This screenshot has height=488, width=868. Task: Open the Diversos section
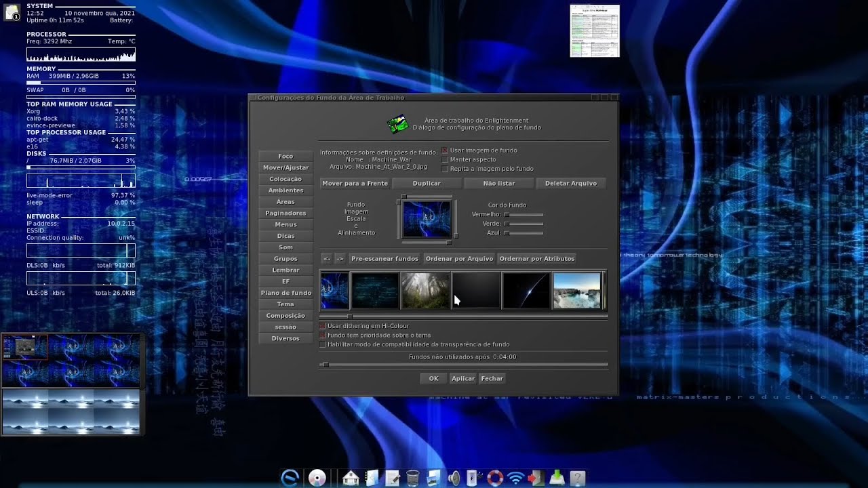pos(285,338)
